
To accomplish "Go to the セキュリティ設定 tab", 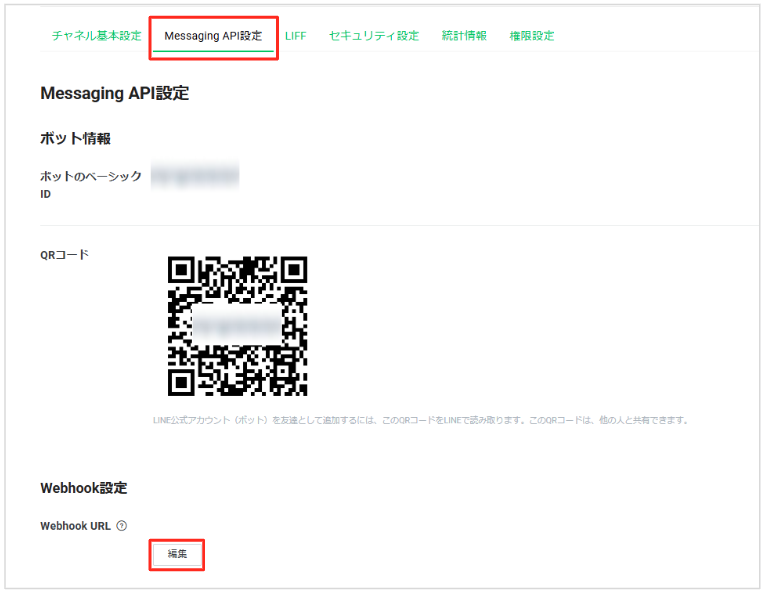I will click(x=373, y=36).
